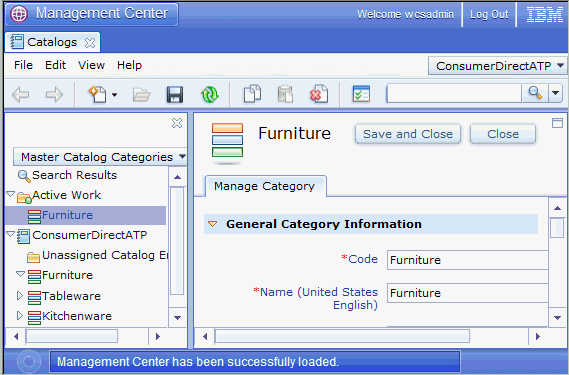Collapse the Furniture category under ConsumerDirectATP
The width and height of the screenshot is (569, 375).
click(x=20, y=274)
